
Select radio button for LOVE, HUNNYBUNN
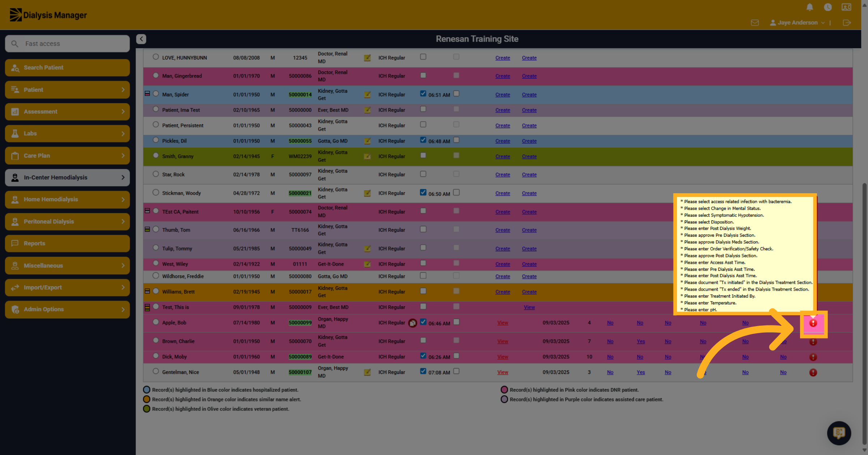tap(156, 57)
